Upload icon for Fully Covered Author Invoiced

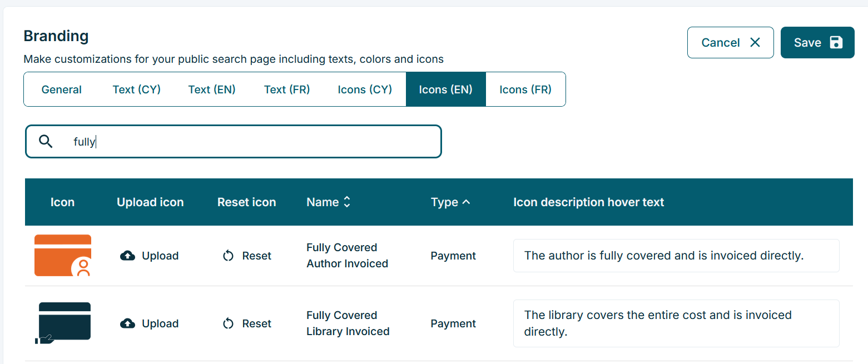click(x=150, y=256)
